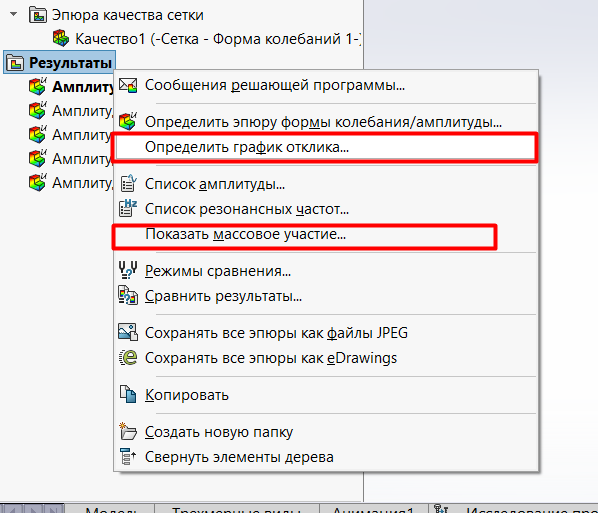
Task: Click the save as JPEG image icon
Action: coord(128,332)
